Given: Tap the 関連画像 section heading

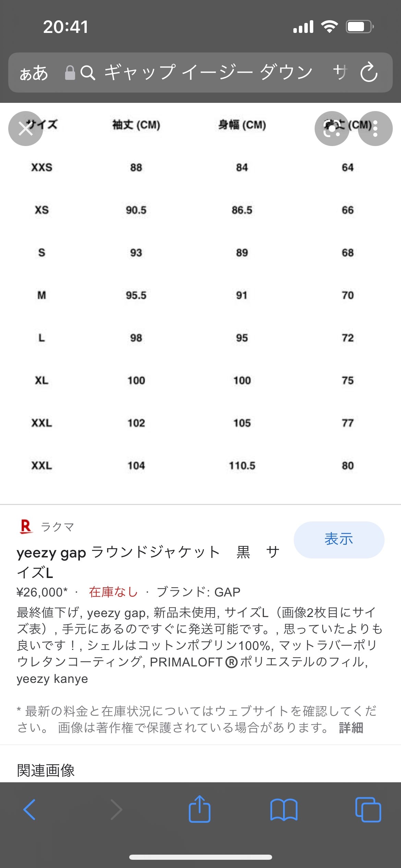Looking at the screenshot, I should (x=46, y=770).
